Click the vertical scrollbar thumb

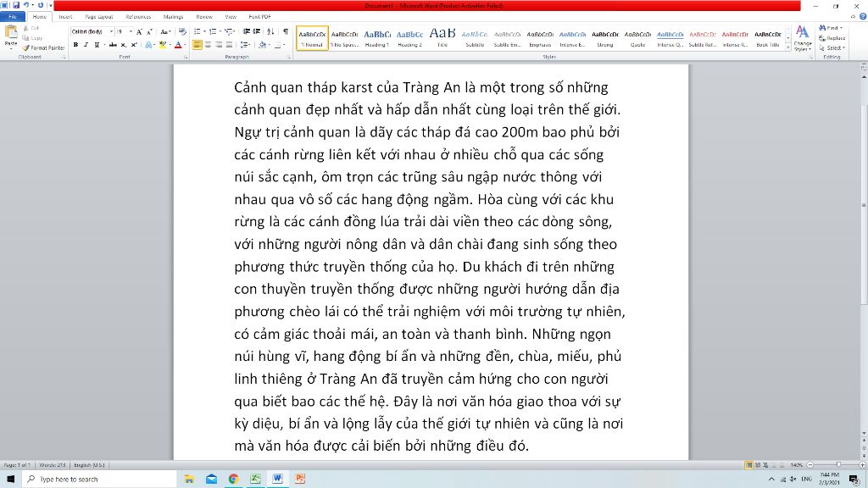click(864, 205)
